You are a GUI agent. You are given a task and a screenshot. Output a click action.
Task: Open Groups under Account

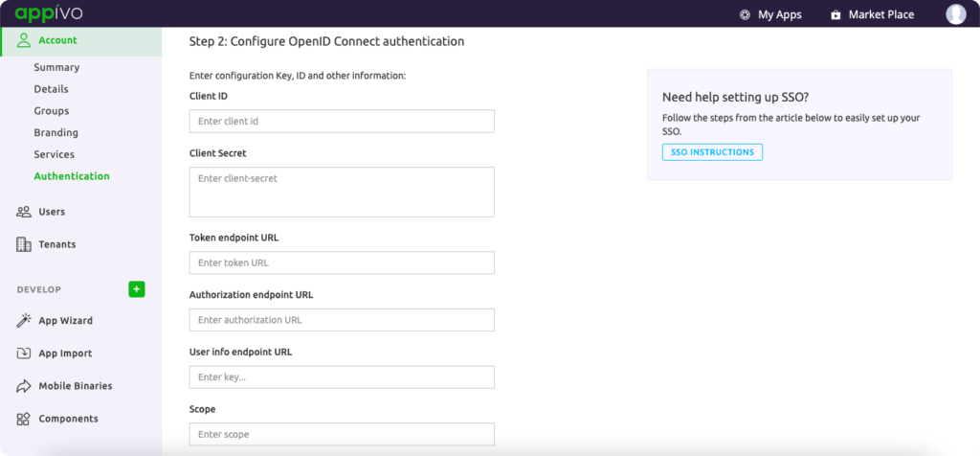pyautogui.click(x=52, y=111)
